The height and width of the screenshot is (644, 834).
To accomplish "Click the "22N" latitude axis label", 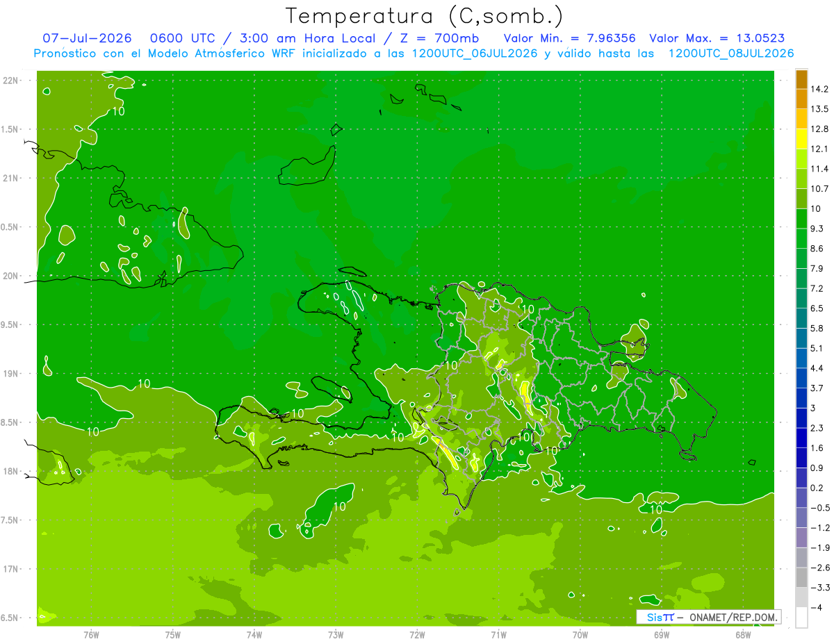I will [11, 81].
